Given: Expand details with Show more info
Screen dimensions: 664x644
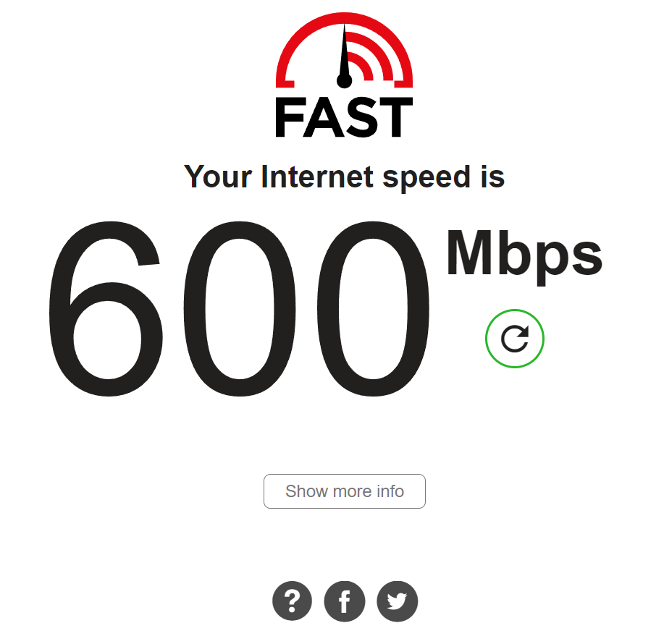Looking at the screenshot, I should tap(344, 491).
